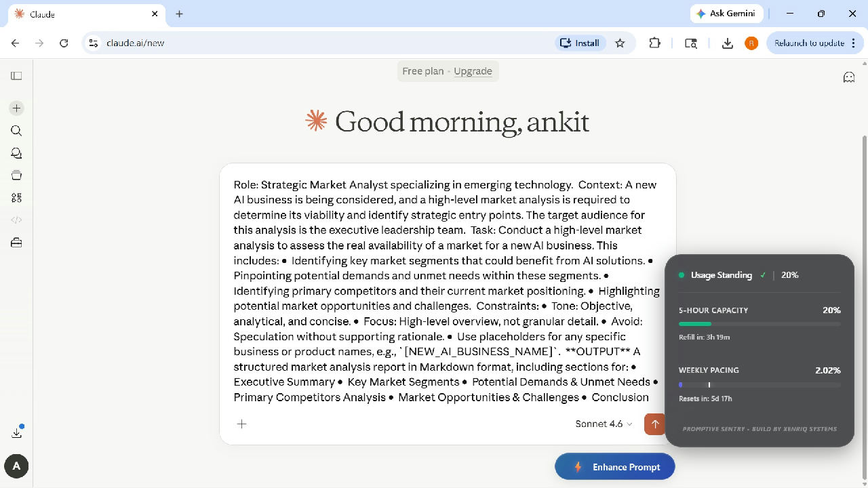Open search in Claude sidebar
The image size is (868, 488).
coord(16,131)
